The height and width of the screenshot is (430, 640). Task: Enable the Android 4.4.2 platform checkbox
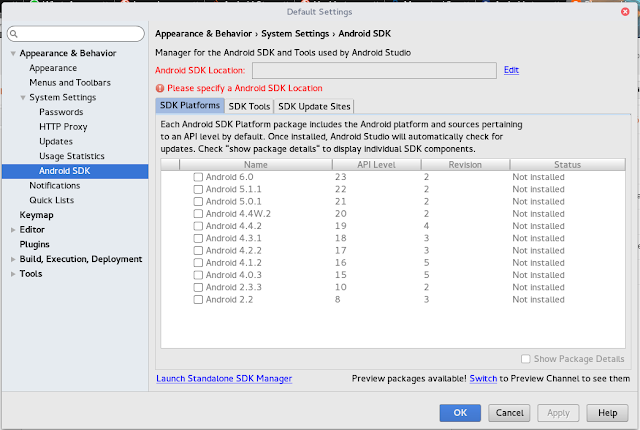pos(198,226)
